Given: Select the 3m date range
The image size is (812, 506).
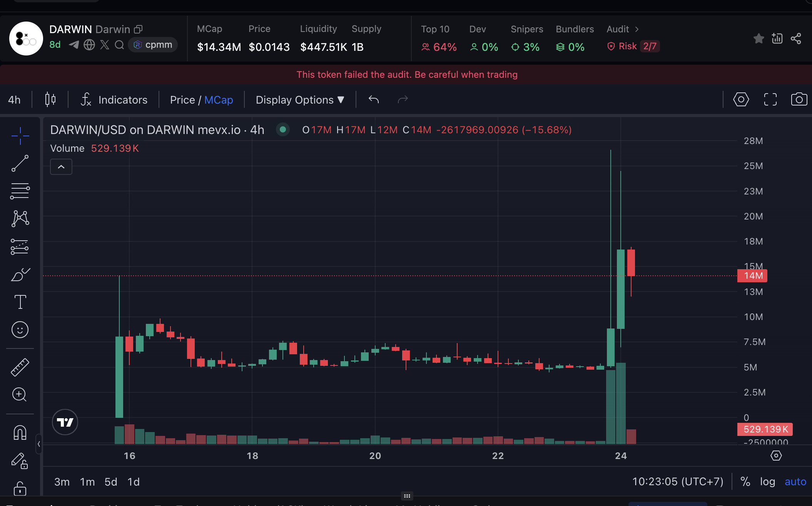Looking at the screenshot, I should (62, 482).
